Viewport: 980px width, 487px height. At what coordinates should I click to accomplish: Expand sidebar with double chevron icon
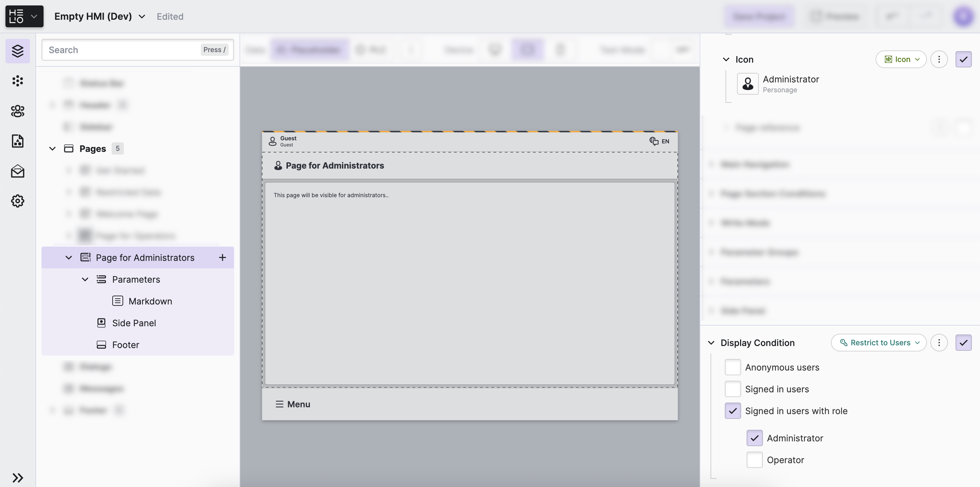pyautogui.click(x=17, y=477)
